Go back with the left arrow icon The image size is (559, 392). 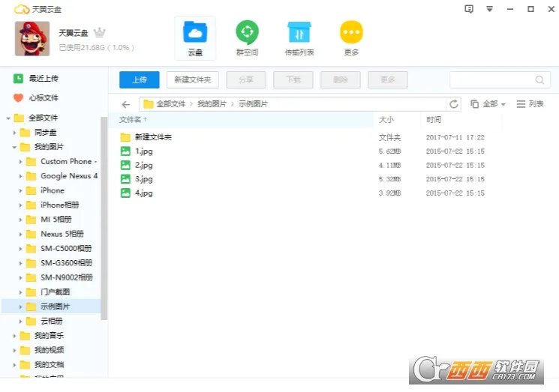point(126,104)
